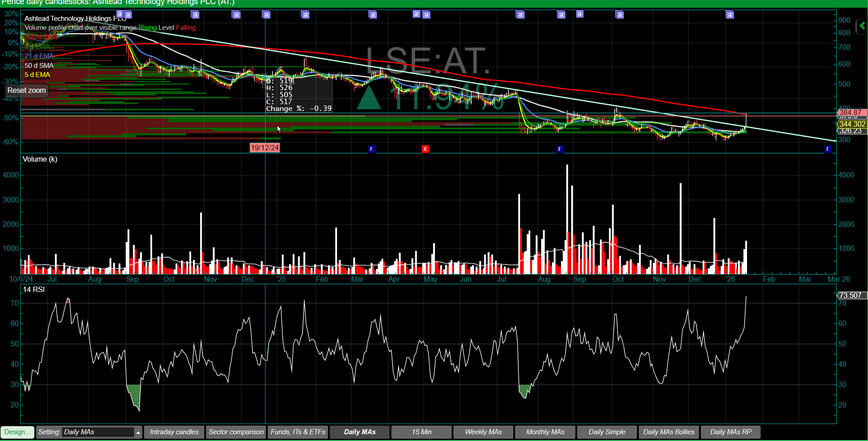Click the up arrow beside the Setting box

[138, 432]
